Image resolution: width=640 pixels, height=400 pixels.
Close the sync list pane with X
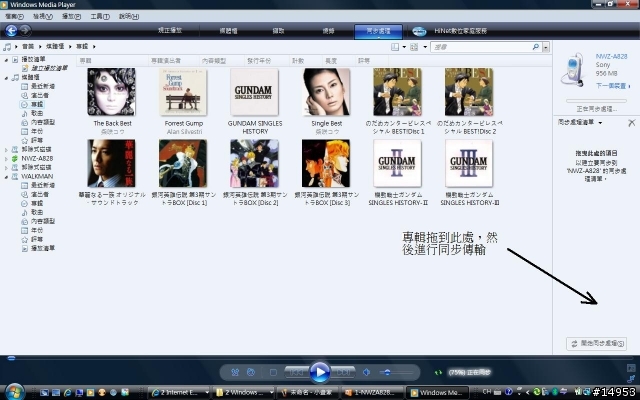click(631, 123)
